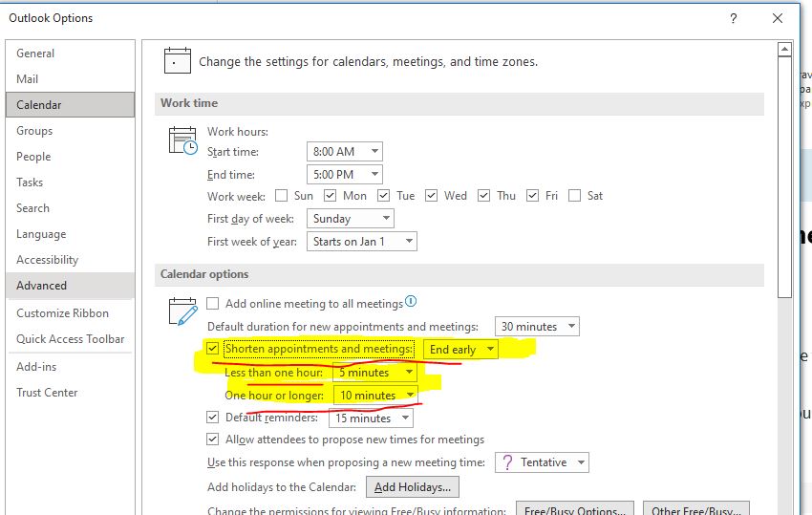
Task: Open the Less than one hour dropdown
Action: (374, 373)
